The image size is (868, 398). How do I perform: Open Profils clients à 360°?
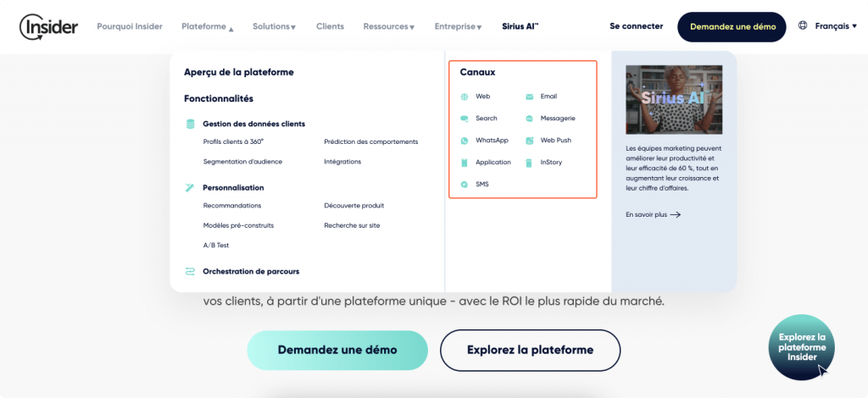point(233,141)
